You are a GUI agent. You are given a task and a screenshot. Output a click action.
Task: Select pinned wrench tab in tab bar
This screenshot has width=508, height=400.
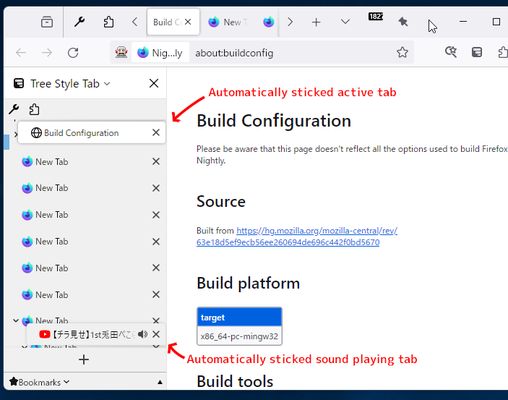tap(79, 22)
